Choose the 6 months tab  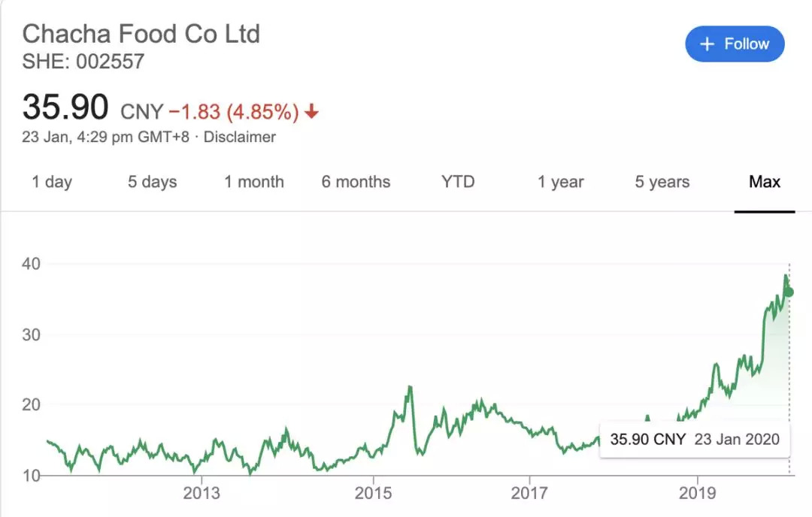pyautogui.click(x=356, y=182)
